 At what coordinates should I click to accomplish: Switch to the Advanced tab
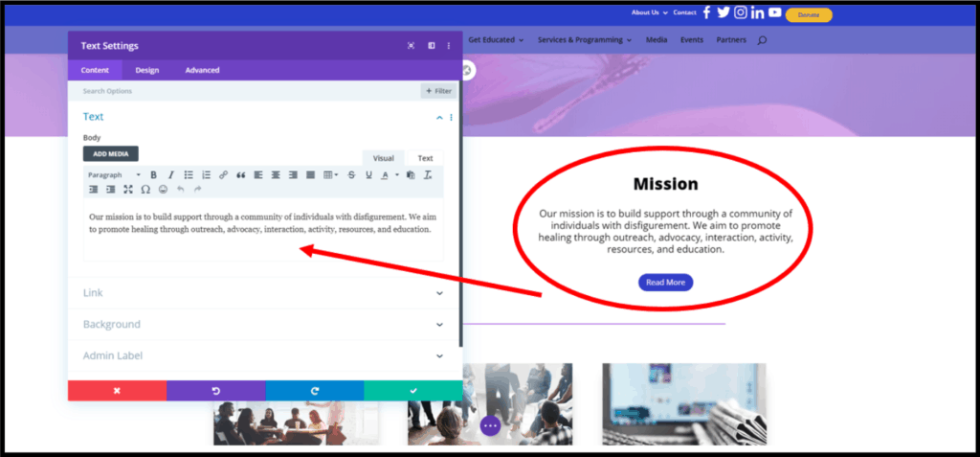point(202,70)
